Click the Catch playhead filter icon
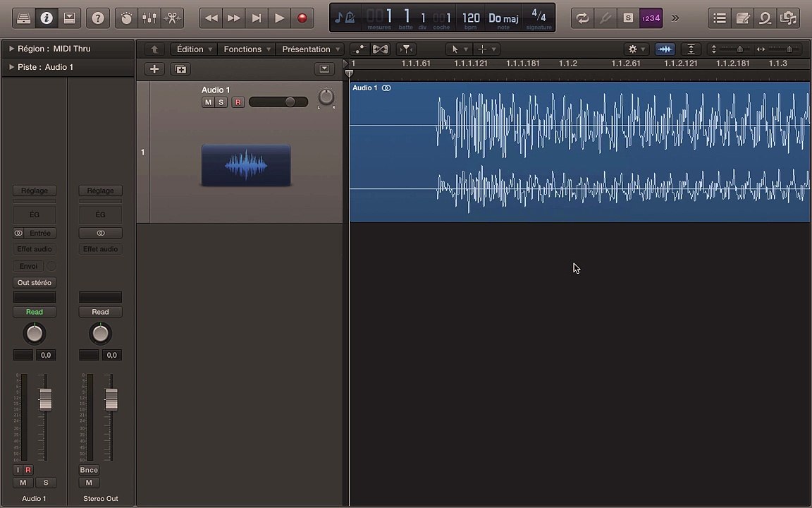The height and width of the screenshot is (508, 812). click(x=407, y=49)
